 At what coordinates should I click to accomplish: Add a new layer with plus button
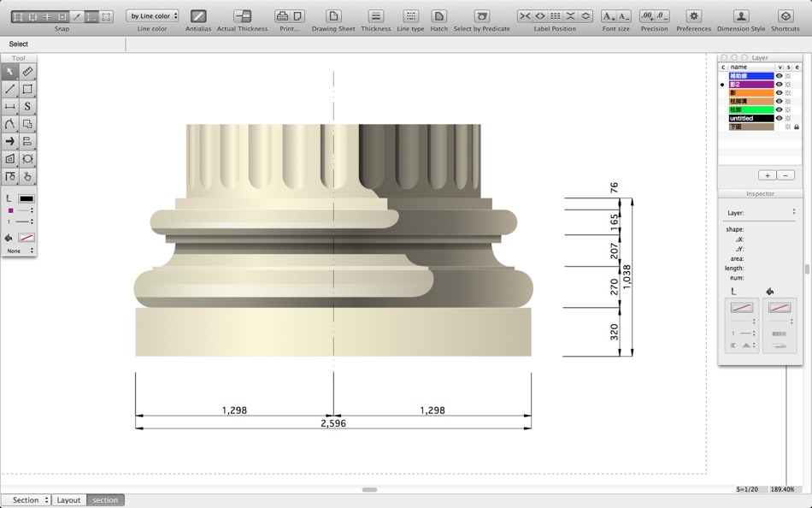(767, 175)
